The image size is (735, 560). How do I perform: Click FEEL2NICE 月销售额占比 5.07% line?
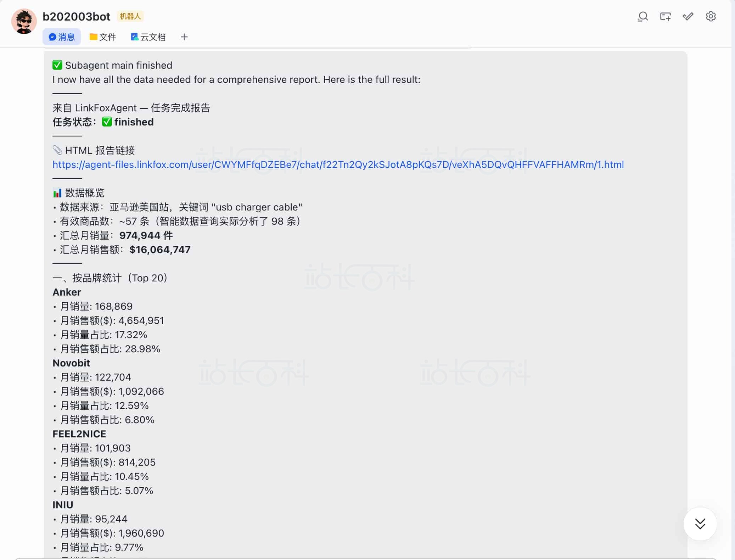[103, 491]
